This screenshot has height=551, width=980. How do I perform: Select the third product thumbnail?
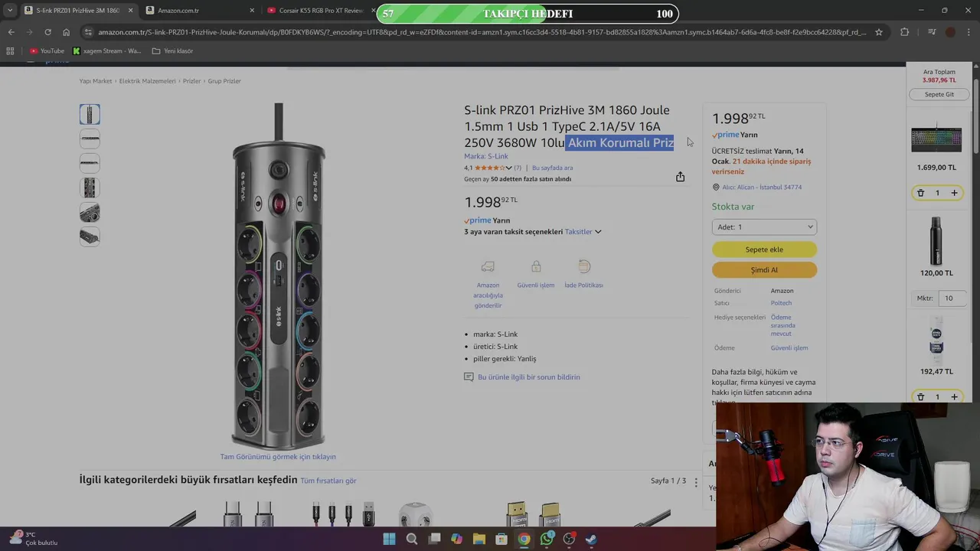coord(90,163)
